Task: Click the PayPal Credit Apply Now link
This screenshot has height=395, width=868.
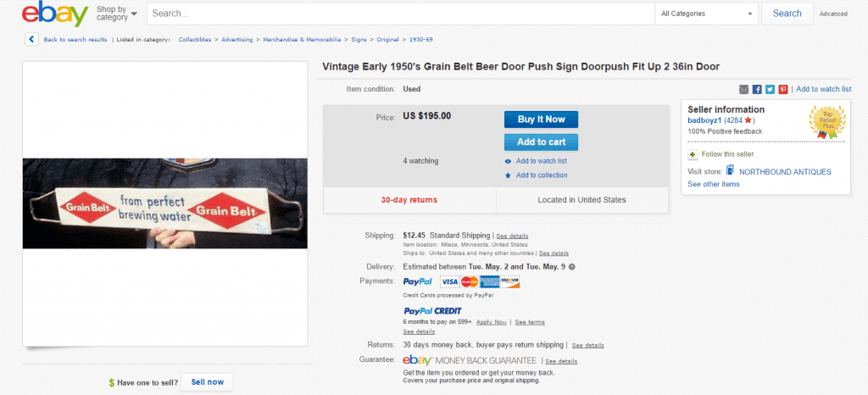Action: tap(491, 322)
